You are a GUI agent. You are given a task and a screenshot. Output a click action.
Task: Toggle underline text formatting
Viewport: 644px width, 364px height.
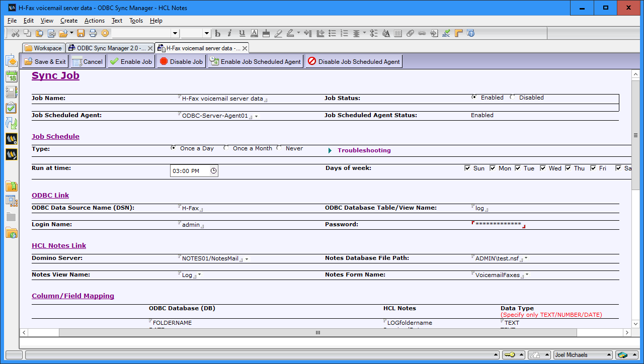tap(242, 33)
